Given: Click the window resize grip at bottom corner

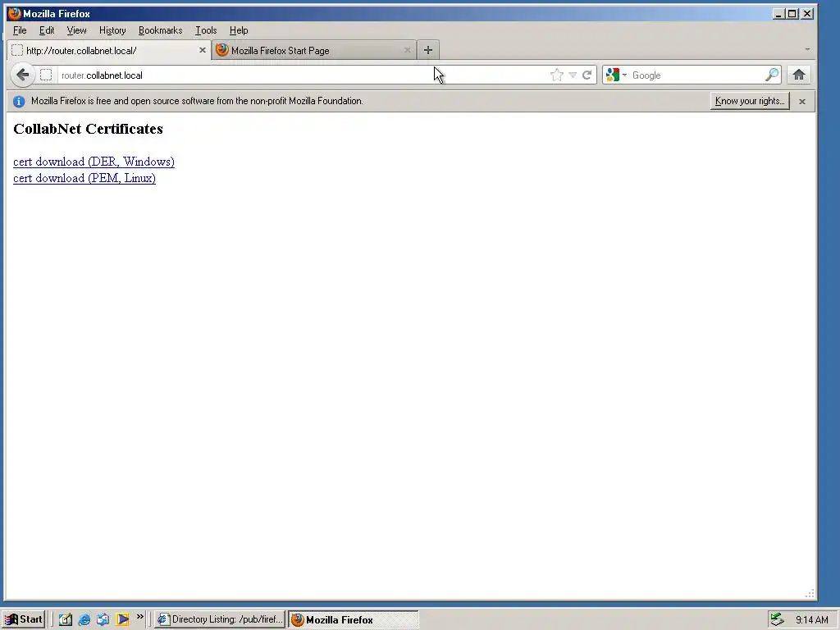Looking at the screenshot, I should tap(810, 593).
